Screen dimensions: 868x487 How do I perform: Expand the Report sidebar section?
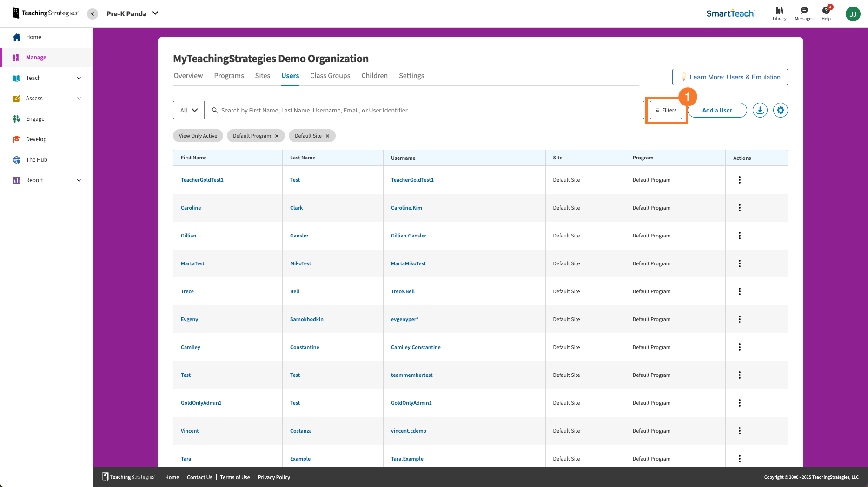(46, 180)
